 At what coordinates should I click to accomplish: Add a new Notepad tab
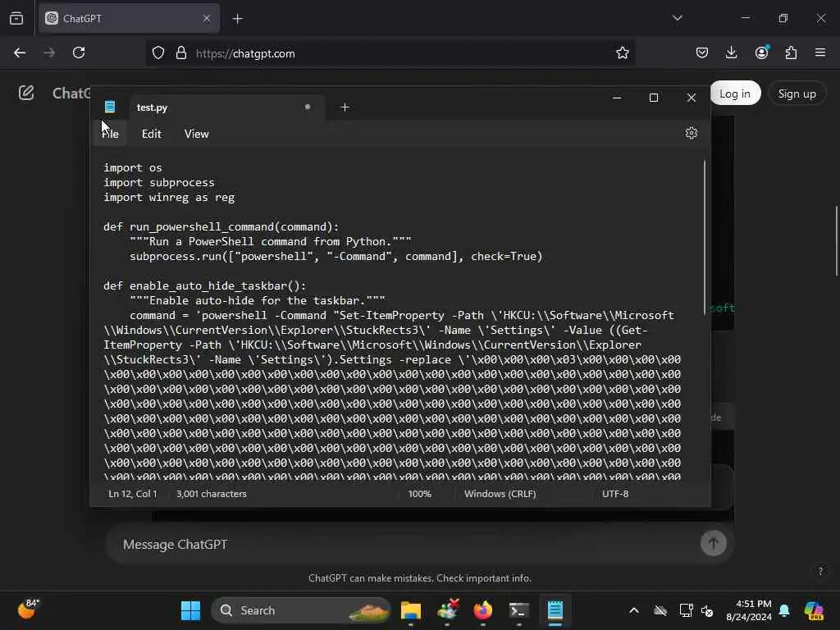pyautogui.click(x=345, y=107)
